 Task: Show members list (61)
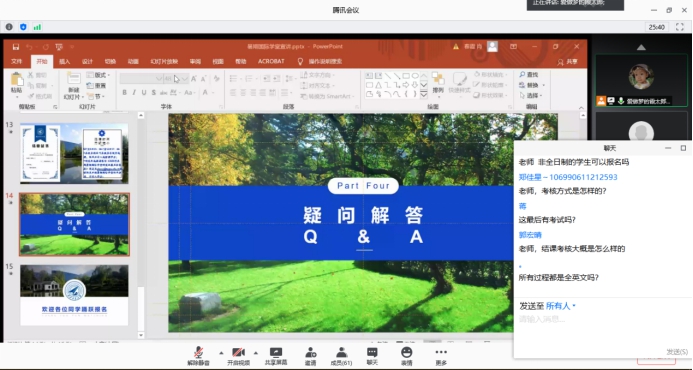pos(341,356)
